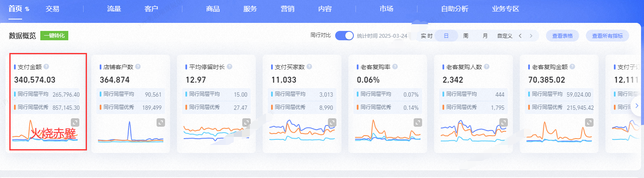Image resolution: width=644 pixels, height=178 pixels.
Task: Switch to the 市场 navigation tab
Action: tap(386, 9)
